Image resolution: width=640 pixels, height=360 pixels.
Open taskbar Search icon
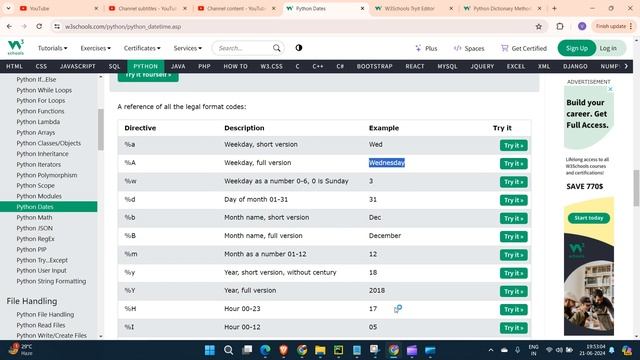(229, 350)
